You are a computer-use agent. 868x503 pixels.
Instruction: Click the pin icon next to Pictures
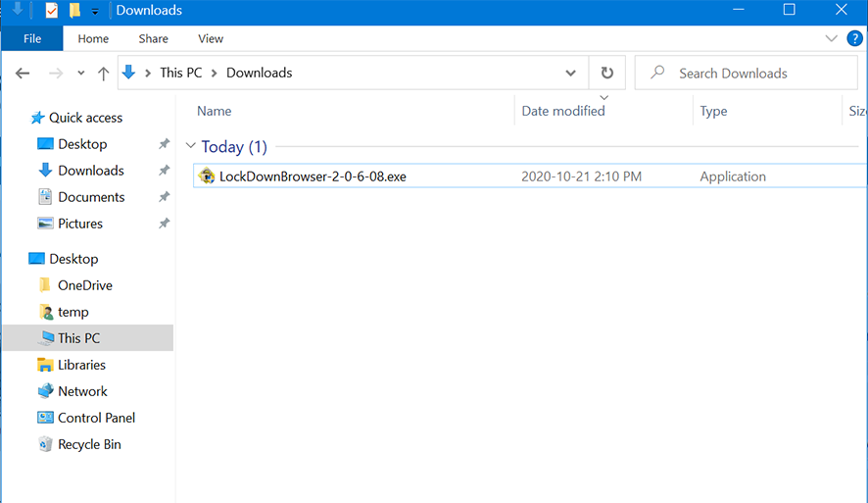pyautogui.click(x=164, y=224)
